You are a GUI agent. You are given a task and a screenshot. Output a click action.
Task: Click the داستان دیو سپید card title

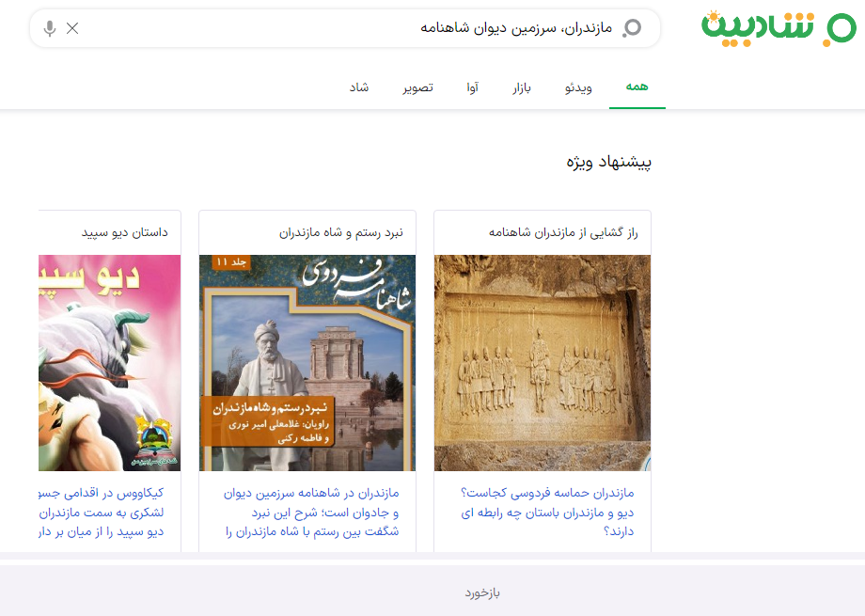tap(124, 232)
